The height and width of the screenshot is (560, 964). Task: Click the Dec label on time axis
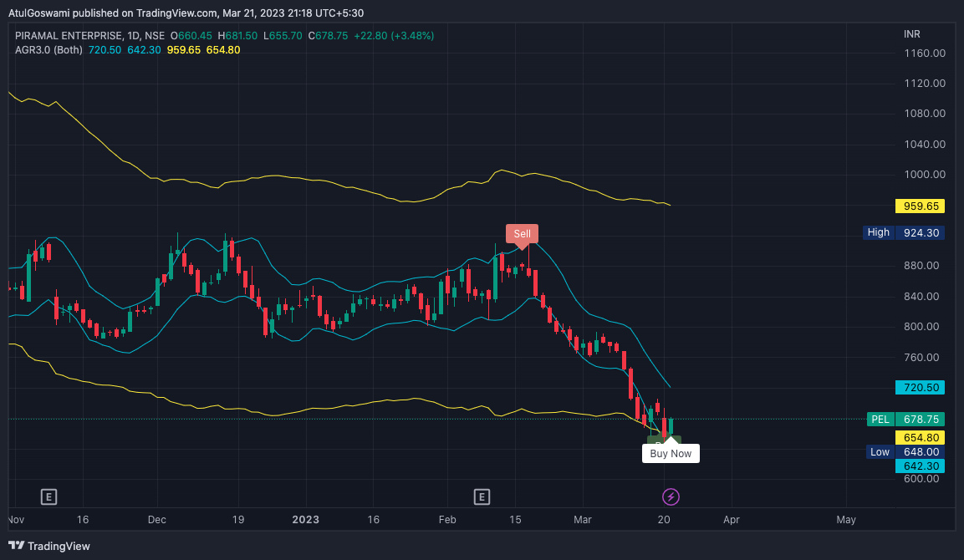[x=157, y=519]
